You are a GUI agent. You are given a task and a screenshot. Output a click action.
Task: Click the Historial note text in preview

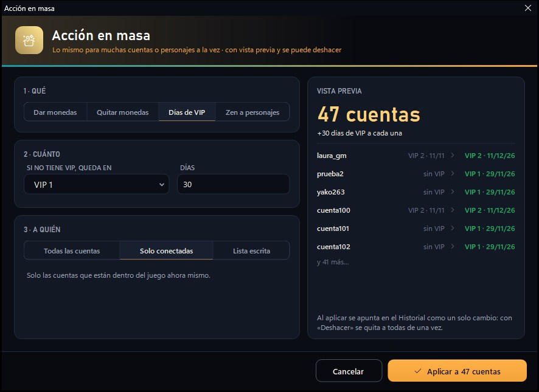point(414,323)
